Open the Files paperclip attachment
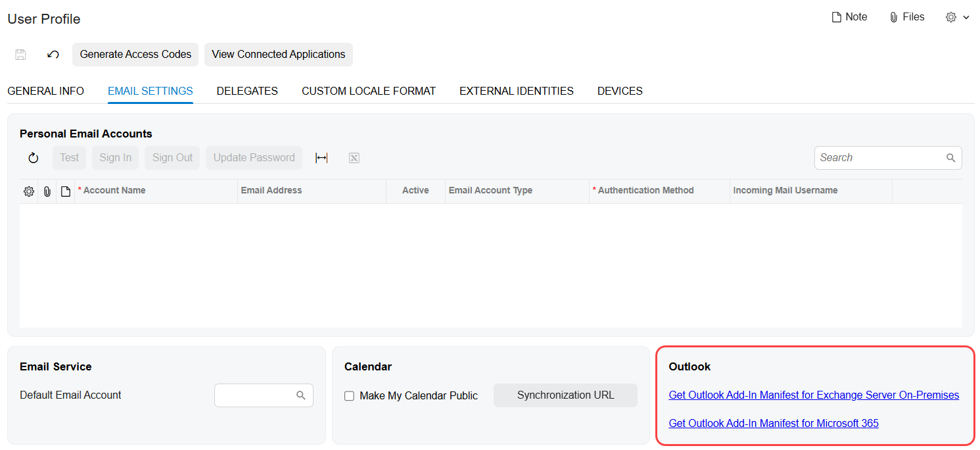 906,17
